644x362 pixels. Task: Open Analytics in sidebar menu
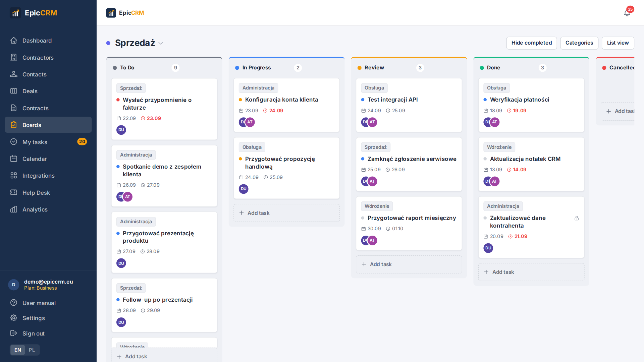(48, 209)
